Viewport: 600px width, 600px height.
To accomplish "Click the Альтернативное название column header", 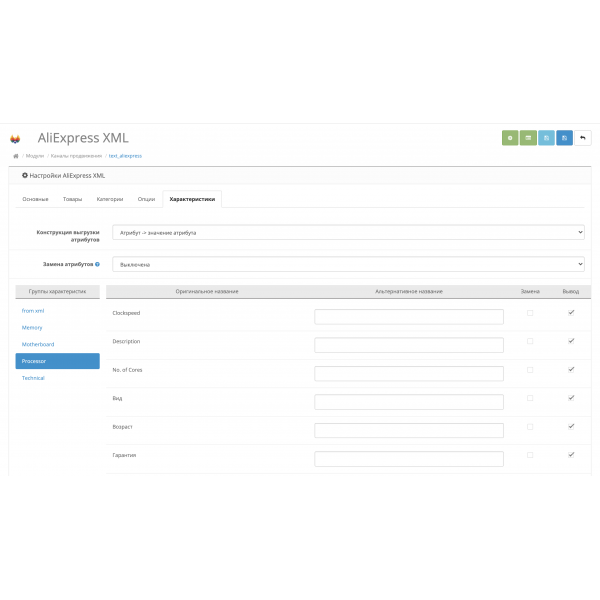I will click(x=409, y=291).
